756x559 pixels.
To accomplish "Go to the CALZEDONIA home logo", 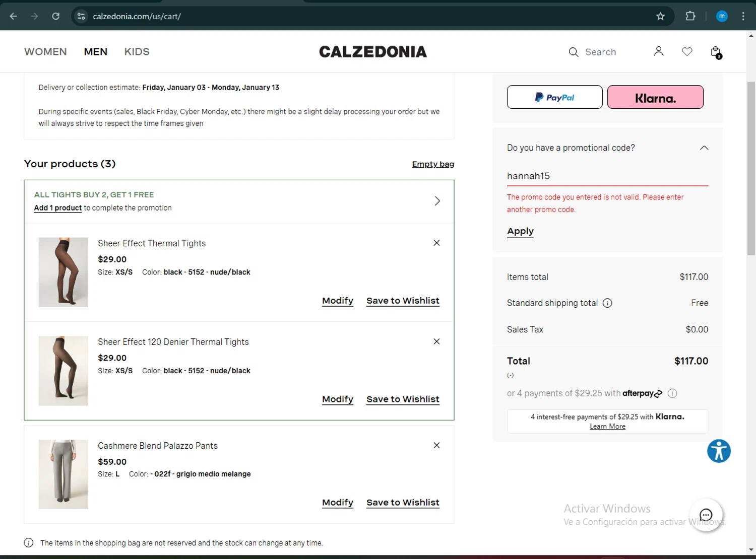I will pos(373,51).
